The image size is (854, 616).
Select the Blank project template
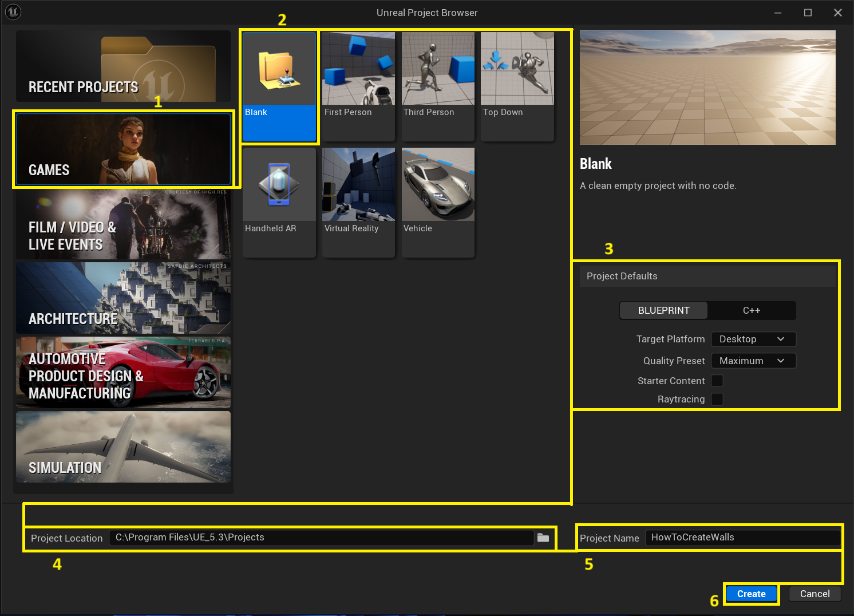tap(279, 86)
